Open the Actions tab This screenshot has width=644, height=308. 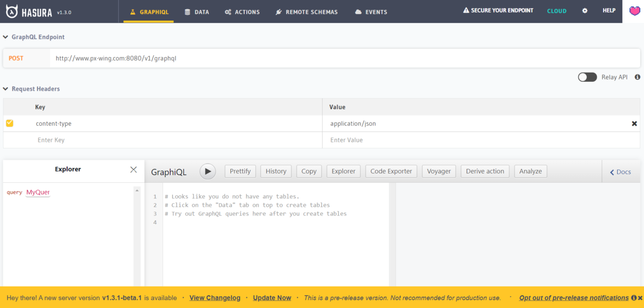click(242, 11)
